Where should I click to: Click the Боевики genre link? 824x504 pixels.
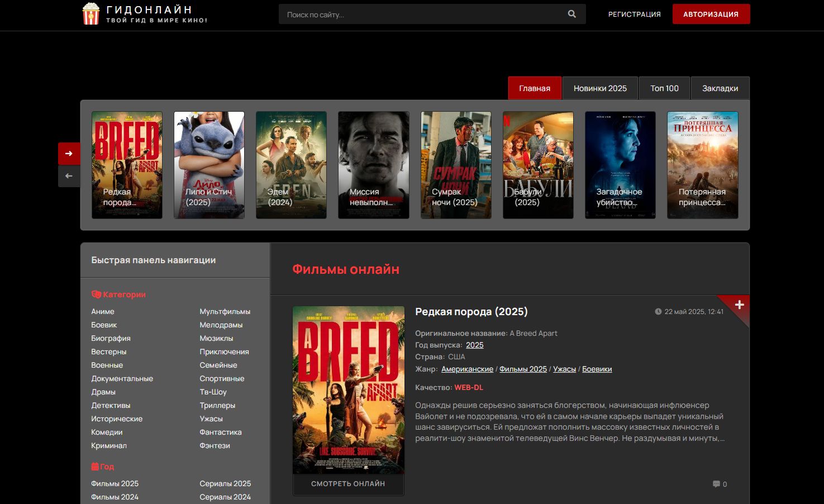click(x=597, y=369)
